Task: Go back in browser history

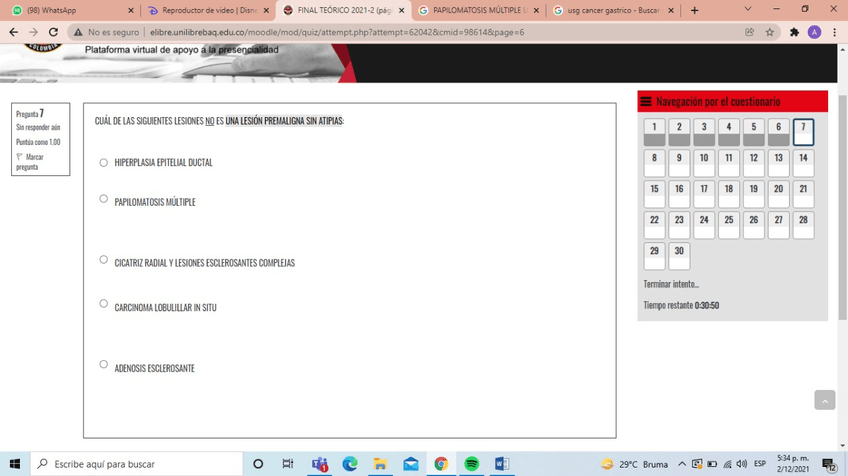Action: pos(14,32)
